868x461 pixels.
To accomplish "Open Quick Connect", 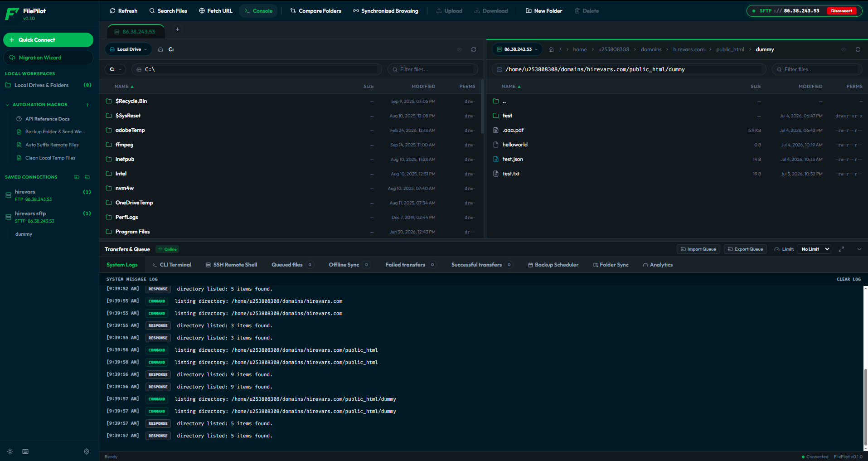I will pyautogui.click(x=48, y=40).
